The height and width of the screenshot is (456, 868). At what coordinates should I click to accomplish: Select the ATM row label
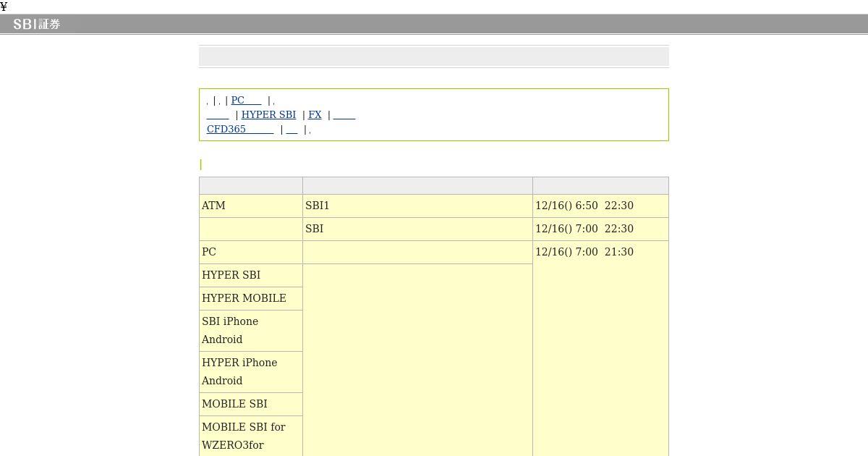click(x=251, y=206)
